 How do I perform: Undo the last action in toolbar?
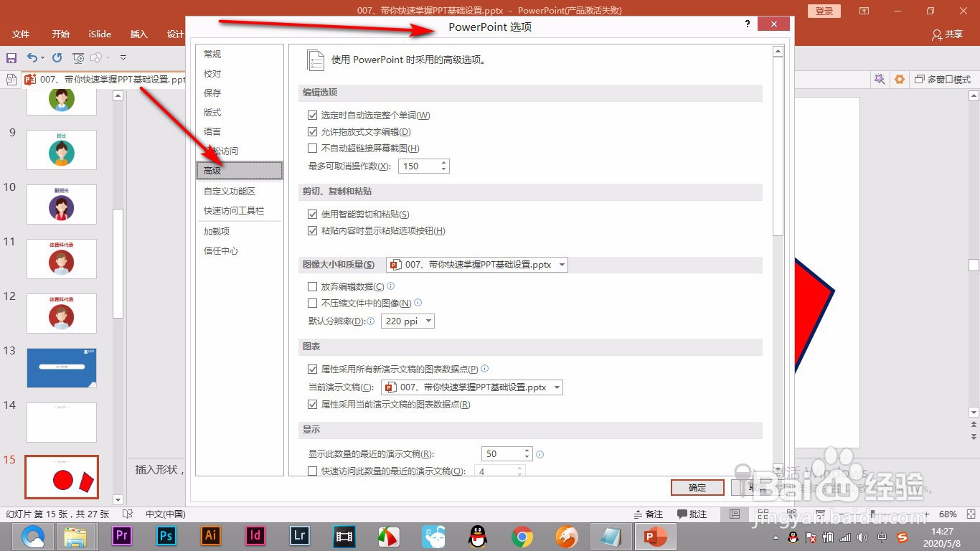(x=32, y=57)
